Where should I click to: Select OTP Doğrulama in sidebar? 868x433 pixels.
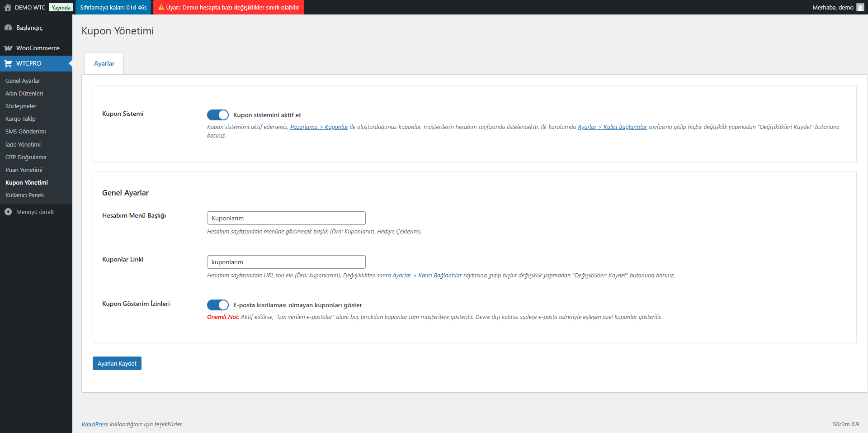click(26, 157)
